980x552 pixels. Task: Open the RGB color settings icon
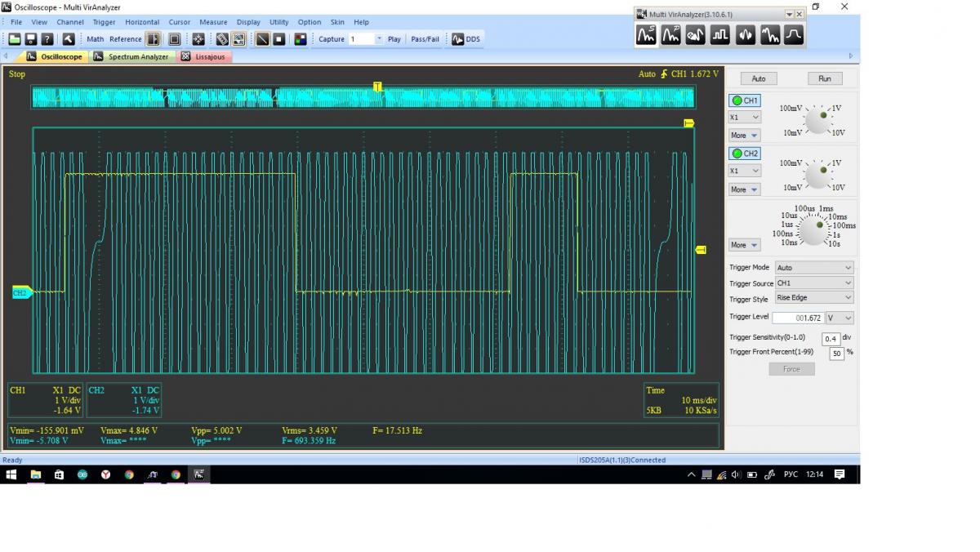(301, 38)
